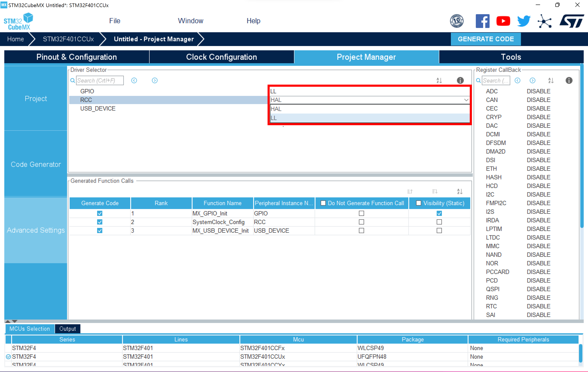This screenshot has width=588, height=372.
Task: Open ADC callback DISABLE selector
Action: (538, 91)
